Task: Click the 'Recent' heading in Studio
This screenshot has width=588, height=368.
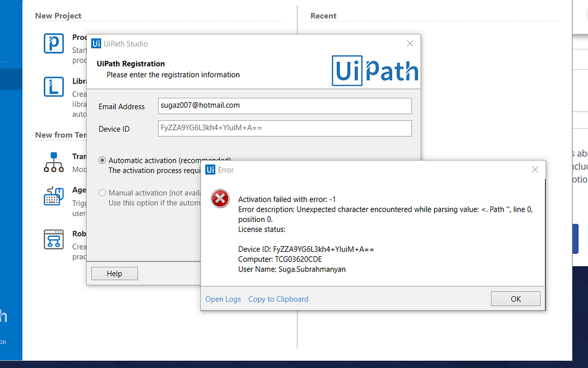Action: 323,16
